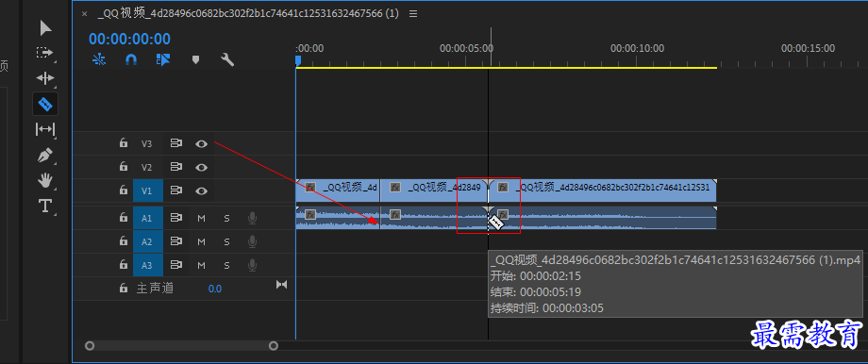Image resolution: width=868 pixels, height=364 pixels.
Task: Toggle lock on track V1
Action: click(123, 190)
